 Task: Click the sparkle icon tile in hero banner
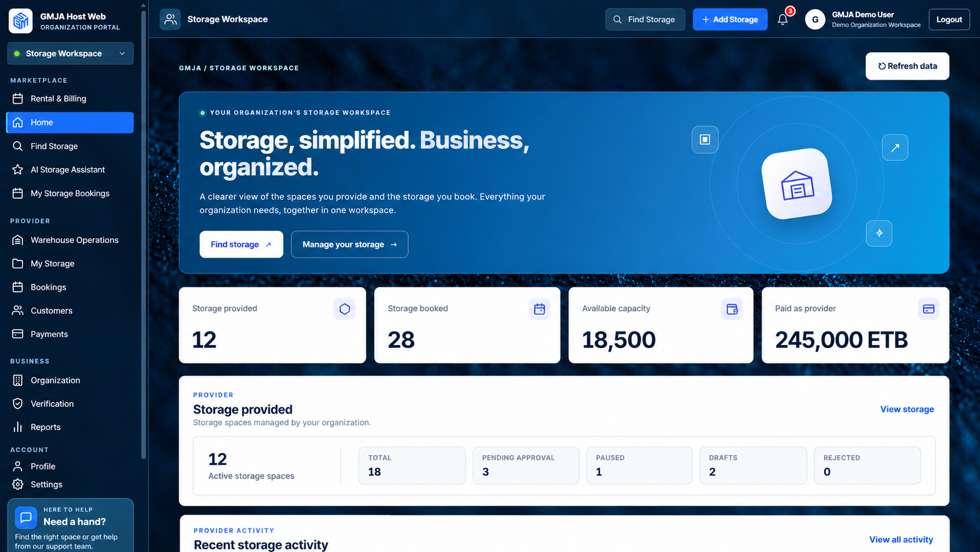[x=879, y=233]
